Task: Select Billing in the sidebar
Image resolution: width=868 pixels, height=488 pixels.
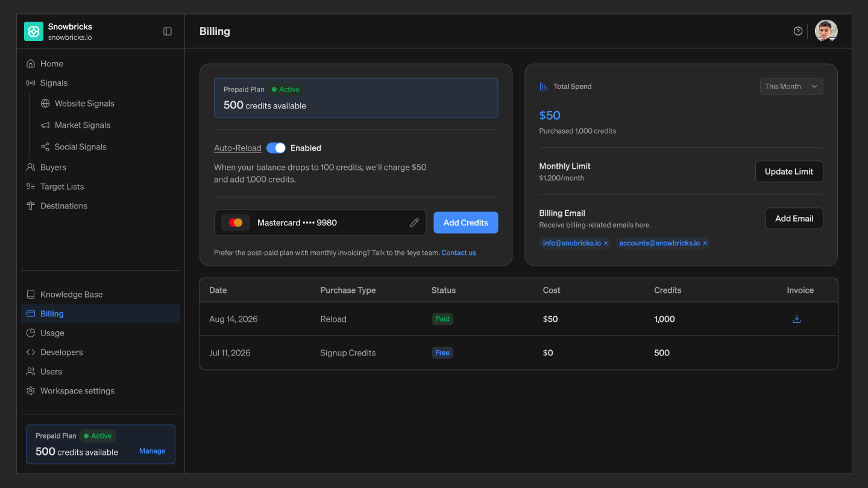Action: tap(101, 314)
